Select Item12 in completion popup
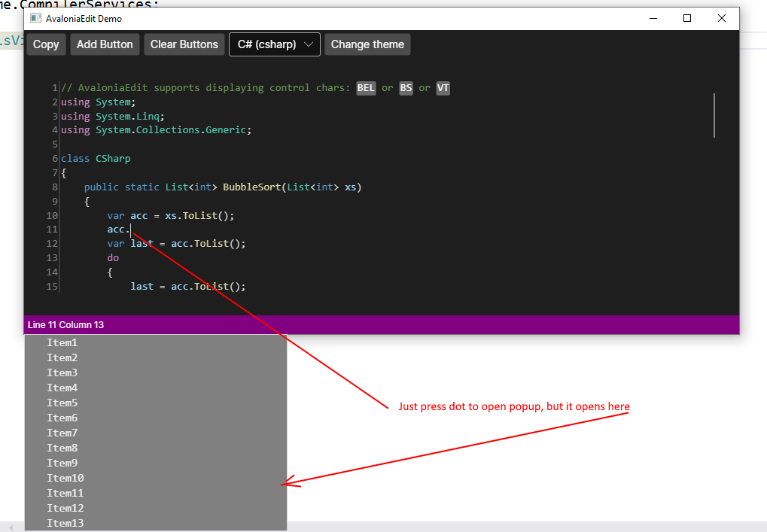767x532 pixels. tap(156, 509)
